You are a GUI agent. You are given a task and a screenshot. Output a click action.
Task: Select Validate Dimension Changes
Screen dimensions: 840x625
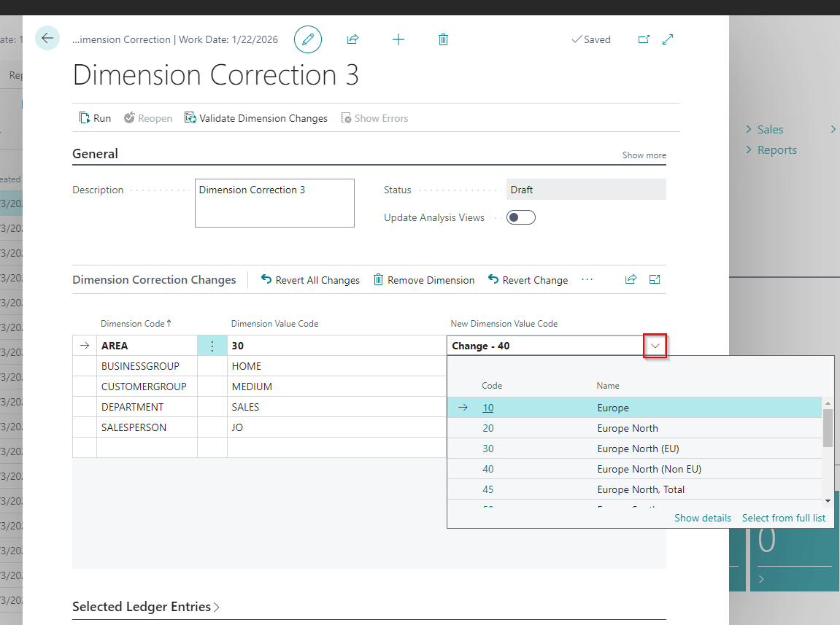[x=255, y=117]
